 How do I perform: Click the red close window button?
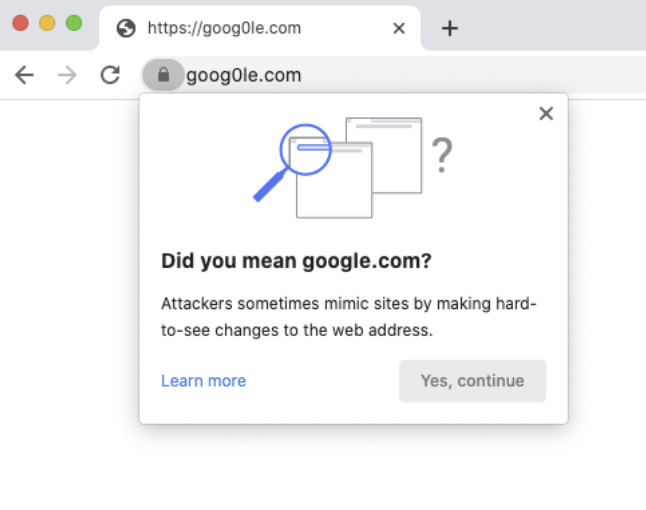click(20, 23)
